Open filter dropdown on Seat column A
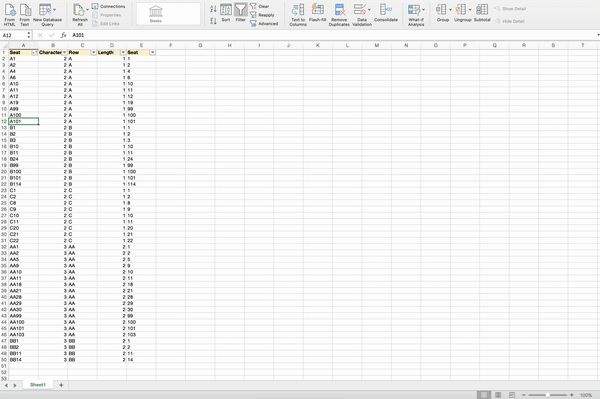The height and width of the screenshot is (399, 600). pyautogui.click(x=34, y=52)
